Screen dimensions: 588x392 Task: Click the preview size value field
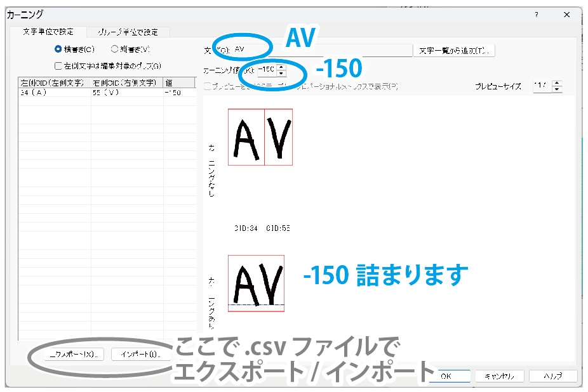[542, 86]
